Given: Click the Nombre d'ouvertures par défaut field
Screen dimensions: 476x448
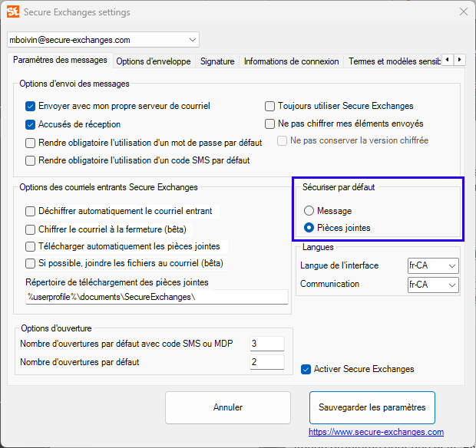Looking at the screenshot, I should click(267, 362).
